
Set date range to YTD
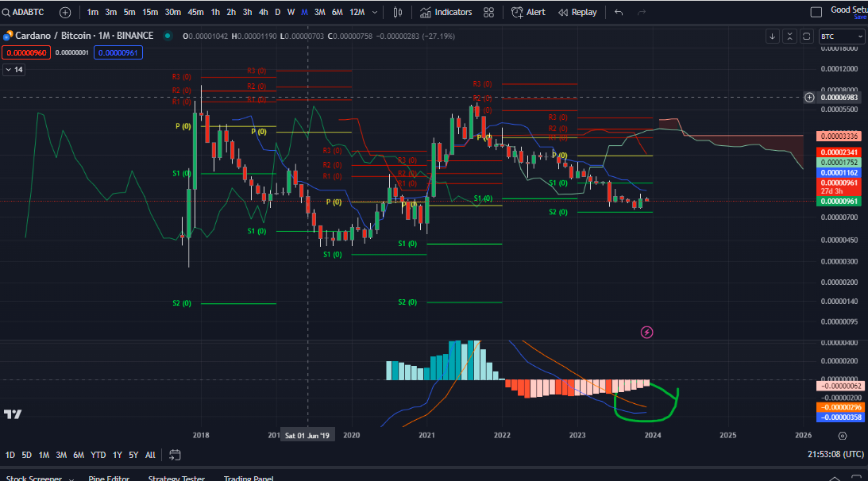point(98,455)
